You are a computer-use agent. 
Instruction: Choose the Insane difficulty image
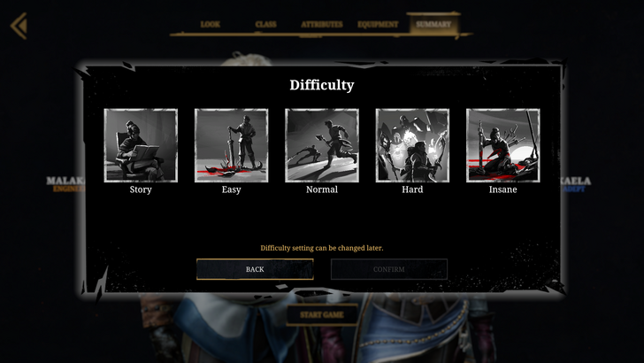(503, 145)
